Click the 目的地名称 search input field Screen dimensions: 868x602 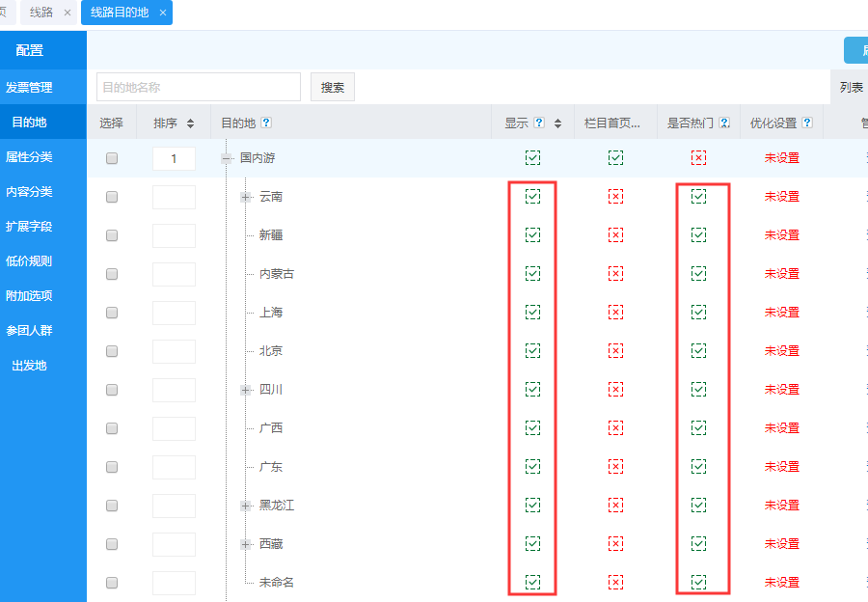pyautogui.click(x=198, y=88)
